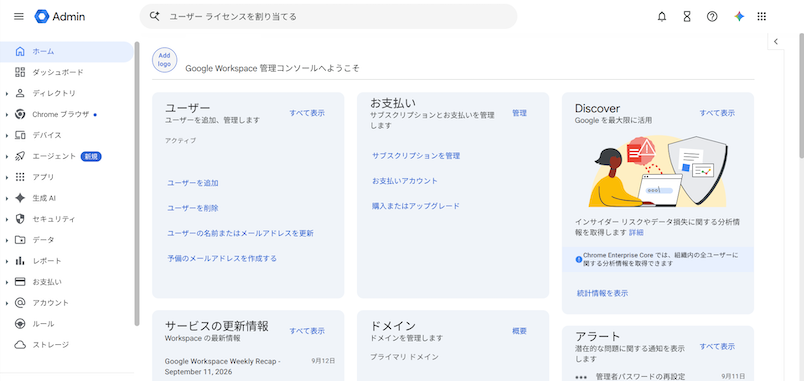Click the Add logo circle

(164, 60)
